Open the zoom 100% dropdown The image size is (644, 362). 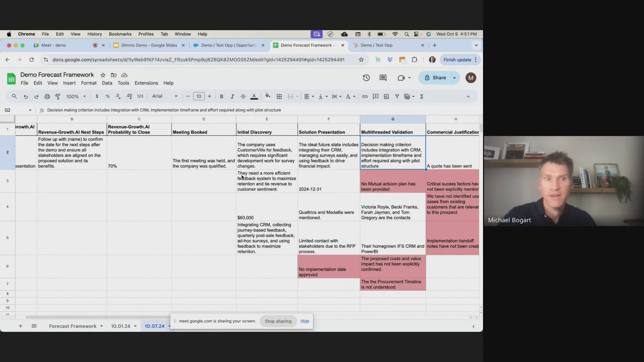coord(76,97)
